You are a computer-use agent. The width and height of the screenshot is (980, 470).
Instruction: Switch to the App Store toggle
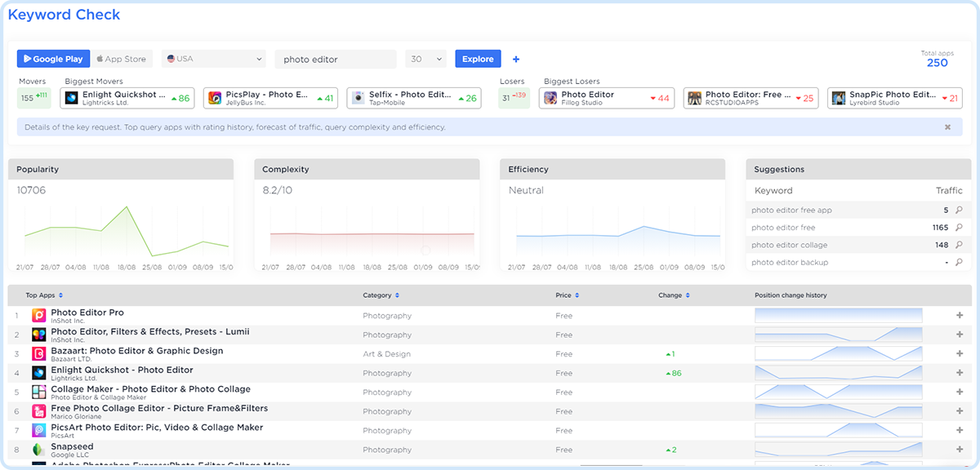point(121,59)
